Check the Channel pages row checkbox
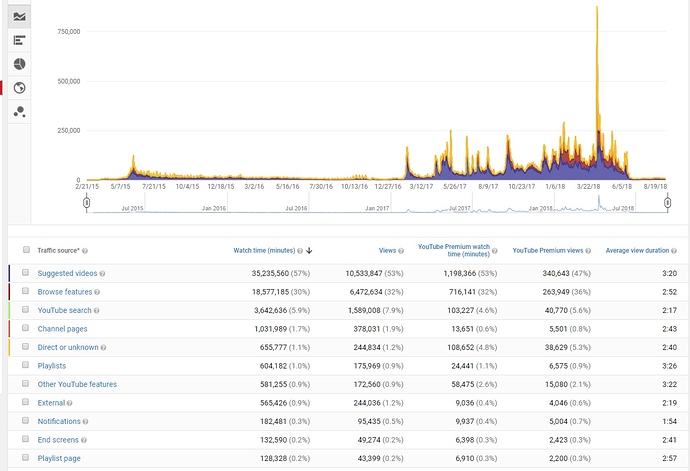Viewport: 690px width, 471px height. (26, 328)
